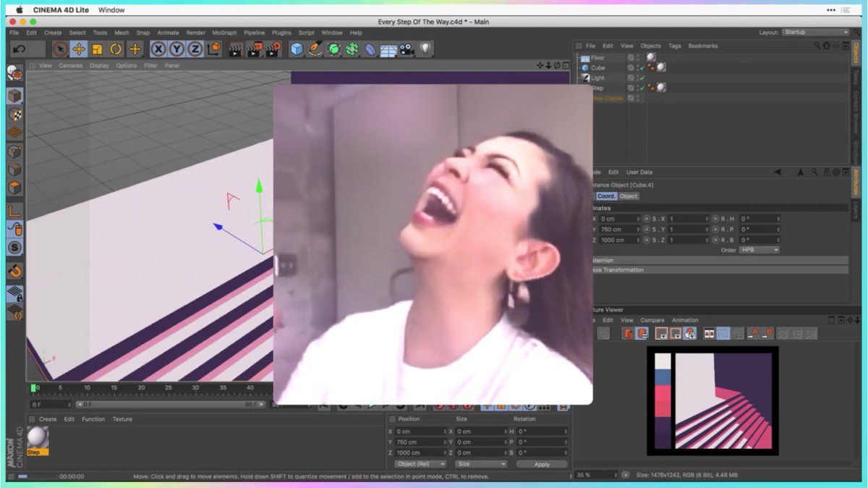Select the Cube object in Object Manager
The image size is (868, 488).
[597, 68]
